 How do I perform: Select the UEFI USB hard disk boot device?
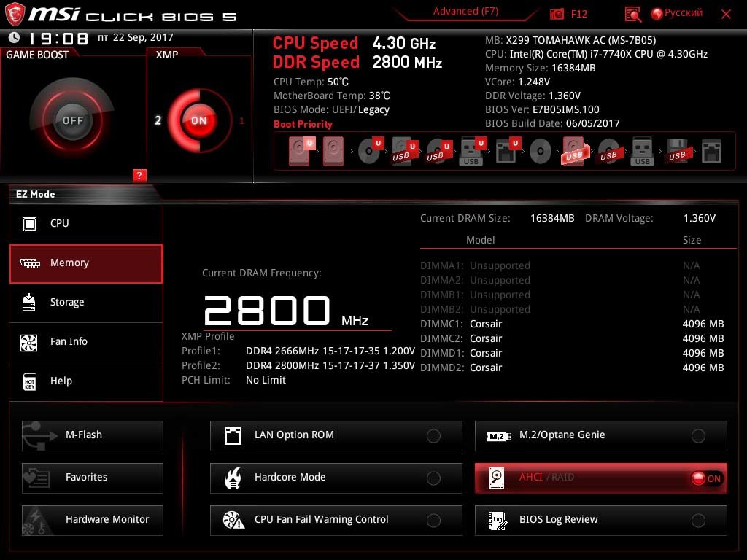[404, 151]
